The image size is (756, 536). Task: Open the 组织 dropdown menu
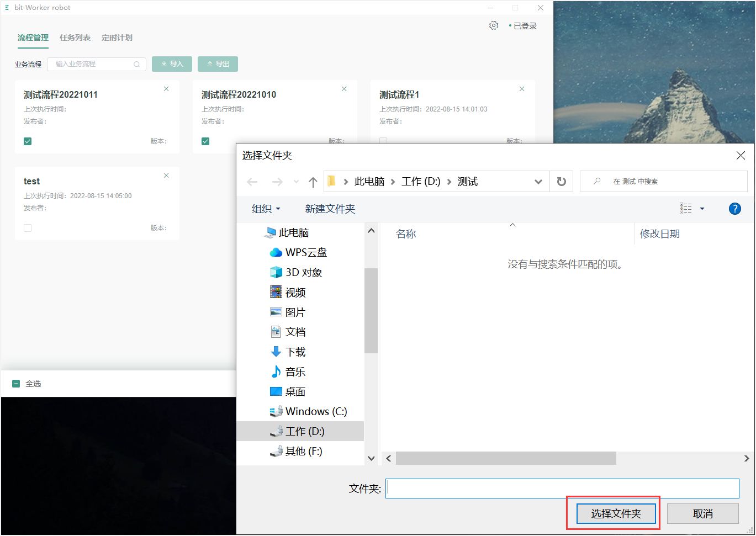pos(266,209)
